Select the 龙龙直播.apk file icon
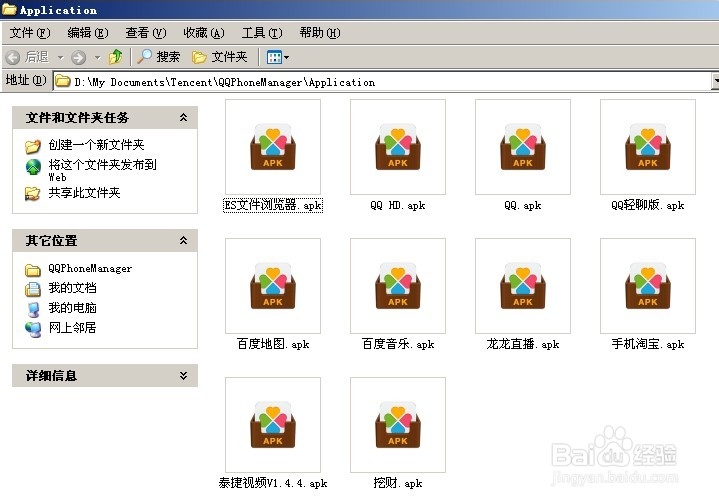This screenshot has height=503, width=719. coord(523,286)
